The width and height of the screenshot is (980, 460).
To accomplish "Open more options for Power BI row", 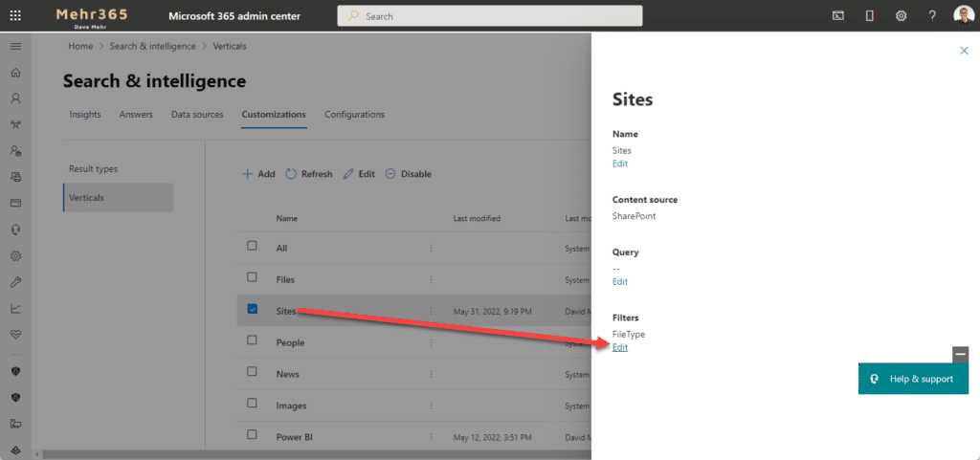I will click(431, 437).
